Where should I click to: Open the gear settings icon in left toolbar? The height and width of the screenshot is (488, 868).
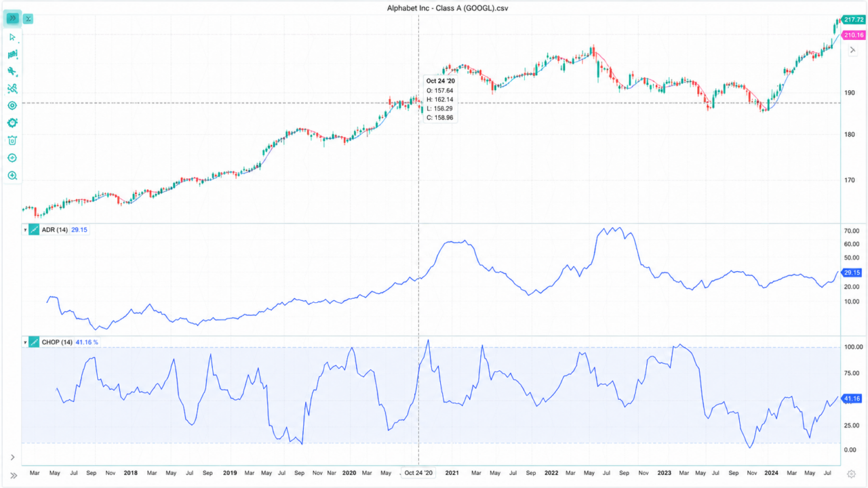[x=12, y=123]
